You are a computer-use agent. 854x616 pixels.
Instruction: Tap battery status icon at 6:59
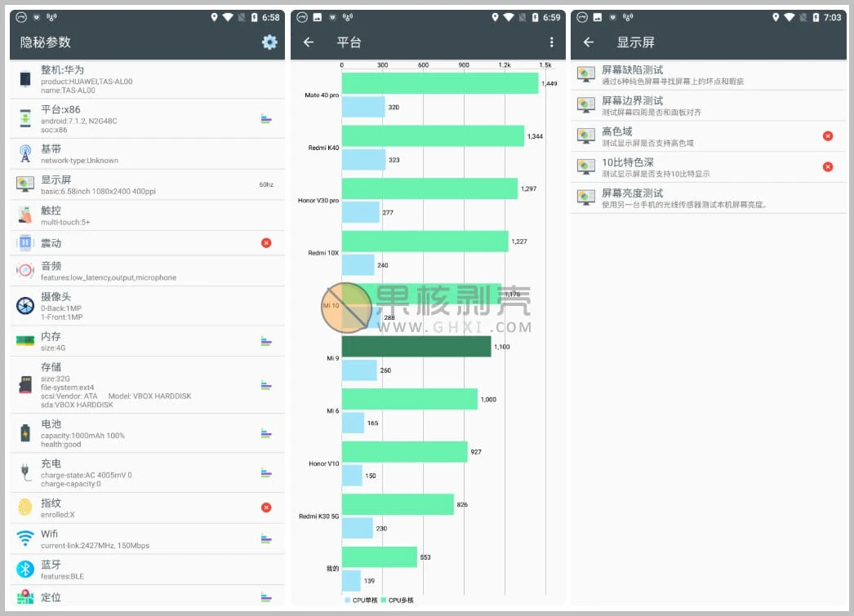(x=536, y=17)
